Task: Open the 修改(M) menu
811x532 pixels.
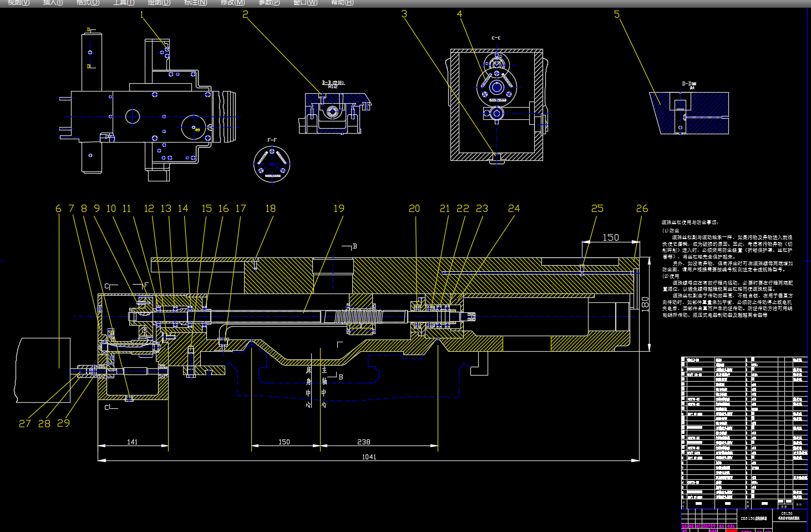Action: coord(232,3)
